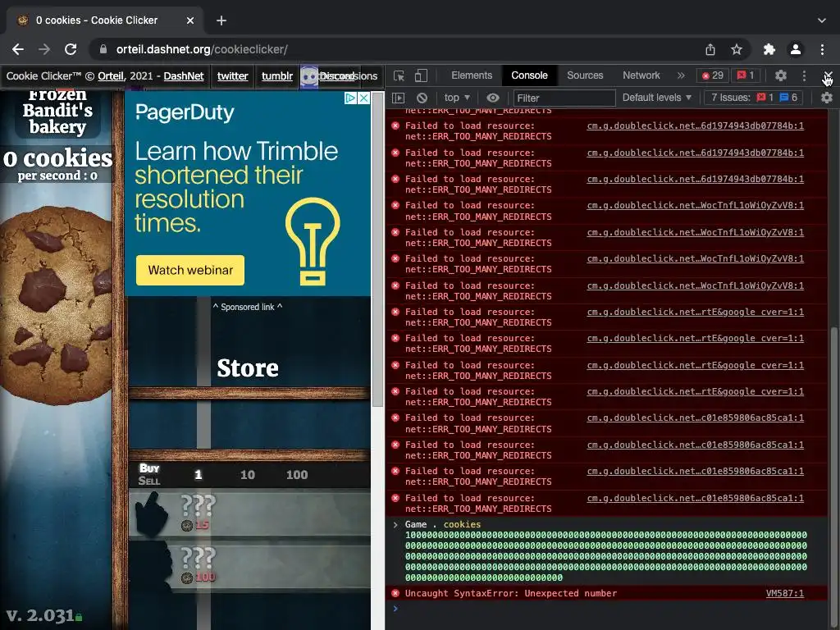
Task: Bookmark the page with the star icon
Action: (x=737, y=49)
